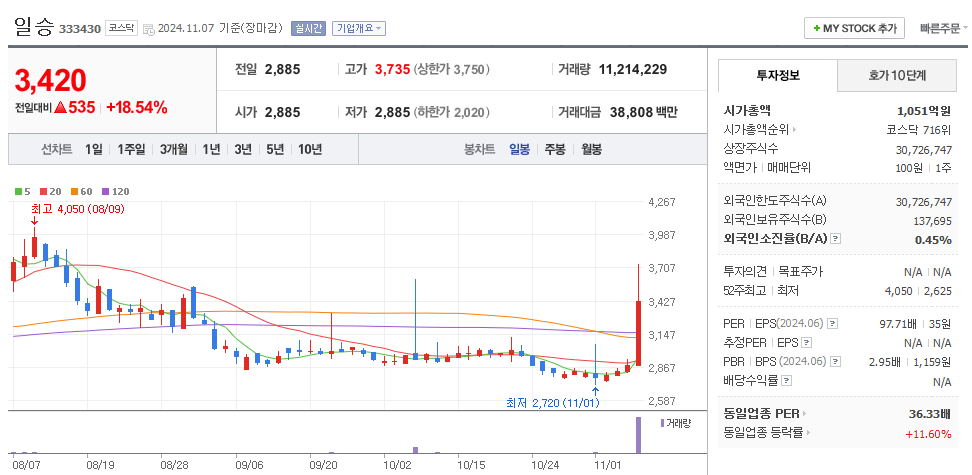Select the 주봉 candlestick chart
Image resolution: width=972 pixels, height=475 pixels.
point(555,149)
